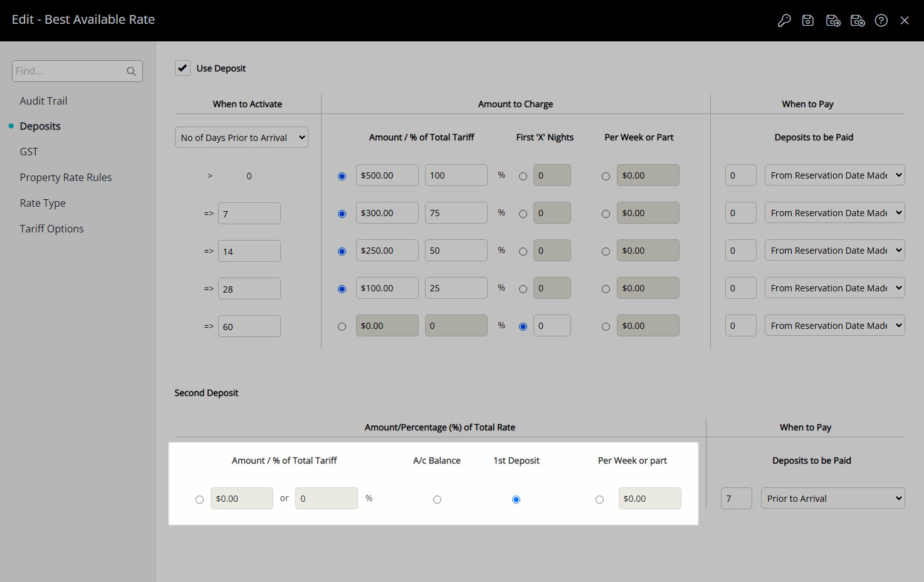Click the 7 days prior activation field
Screen dimensions: 924x582
click(x=249, y=213)
